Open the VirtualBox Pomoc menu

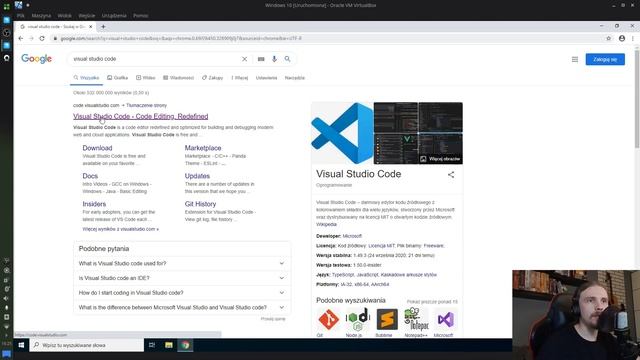(140, 16)
